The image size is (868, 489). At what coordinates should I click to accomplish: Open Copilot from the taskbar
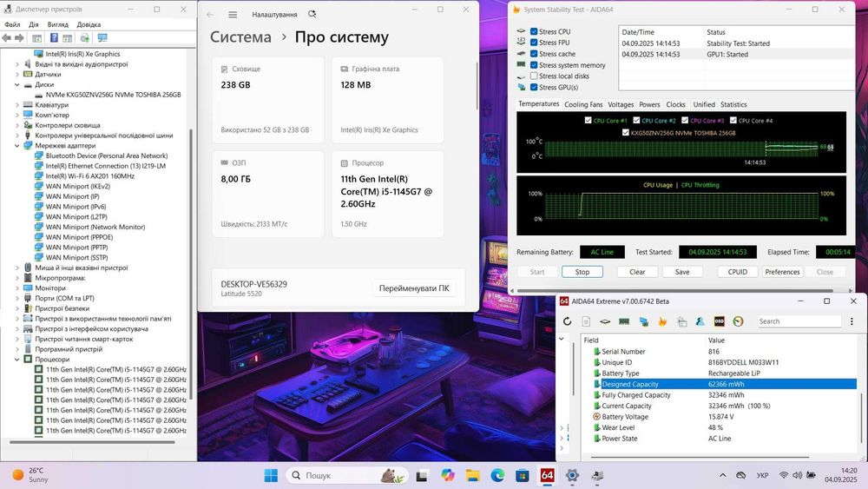click(x=447, y=475)
